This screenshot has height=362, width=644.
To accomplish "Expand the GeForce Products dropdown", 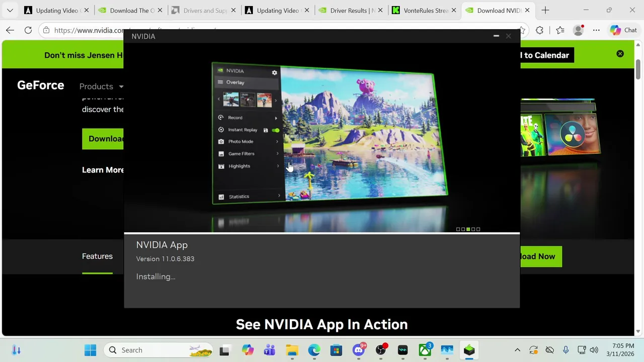I will [x=101, y=86].
